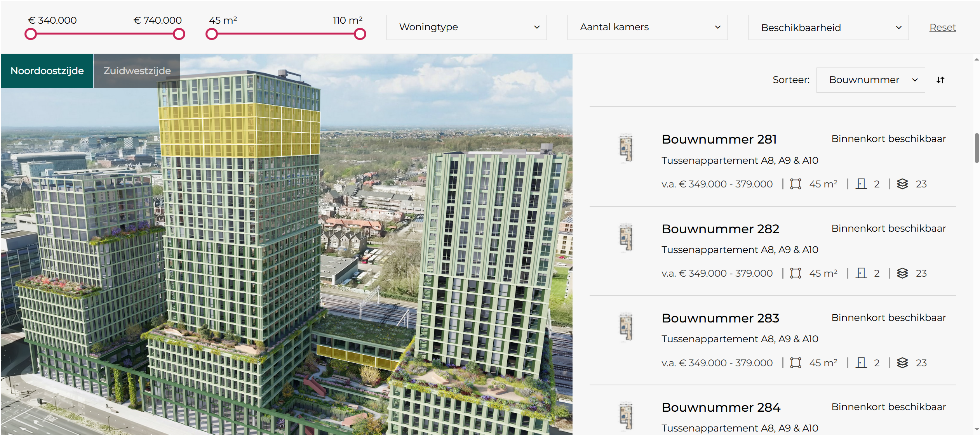Viewport: 980px width, 435px height.
Task: Click the rooms door icon in Bouwnummer 282
Action: 861,273
